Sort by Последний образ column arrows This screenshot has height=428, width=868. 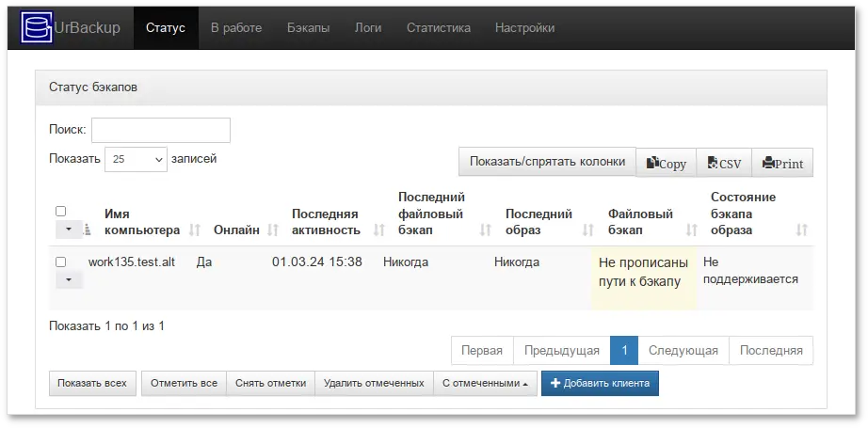click(x=587, y=230)
